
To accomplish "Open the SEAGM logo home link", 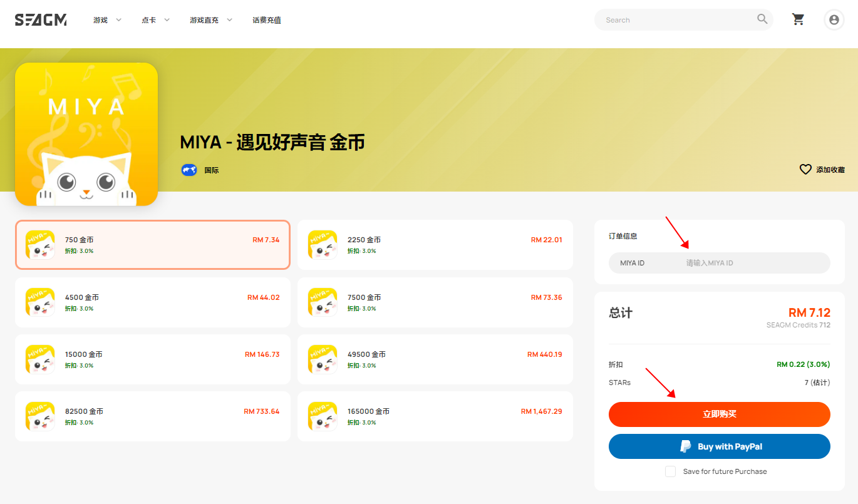I will (41, 20).
